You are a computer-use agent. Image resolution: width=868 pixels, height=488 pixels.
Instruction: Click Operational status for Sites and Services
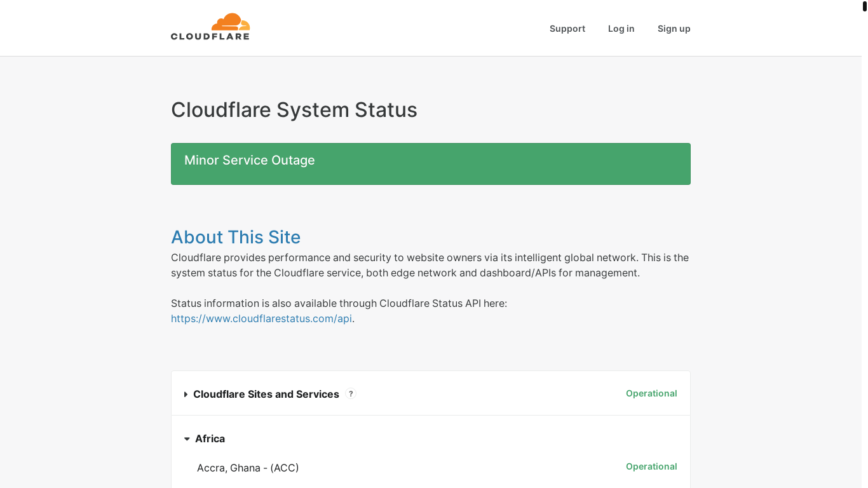(x=651, y=393)
